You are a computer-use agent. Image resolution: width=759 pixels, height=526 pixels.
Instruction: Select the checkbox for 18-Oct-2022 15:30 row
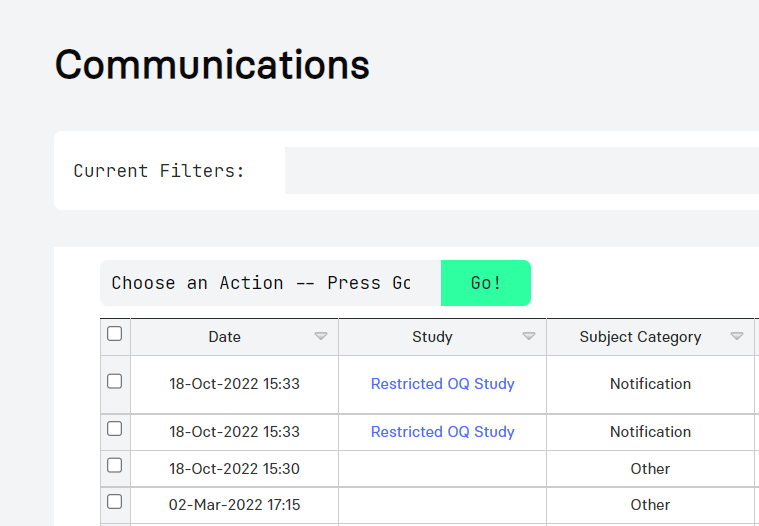pyautogui.click(x=114, y=466)
